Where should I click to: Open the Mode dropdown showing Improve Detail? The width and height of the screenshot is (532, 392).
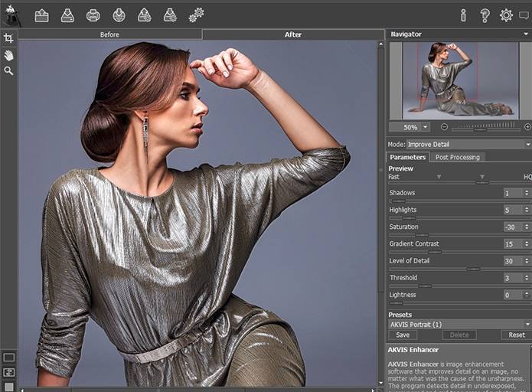[527, 144]
